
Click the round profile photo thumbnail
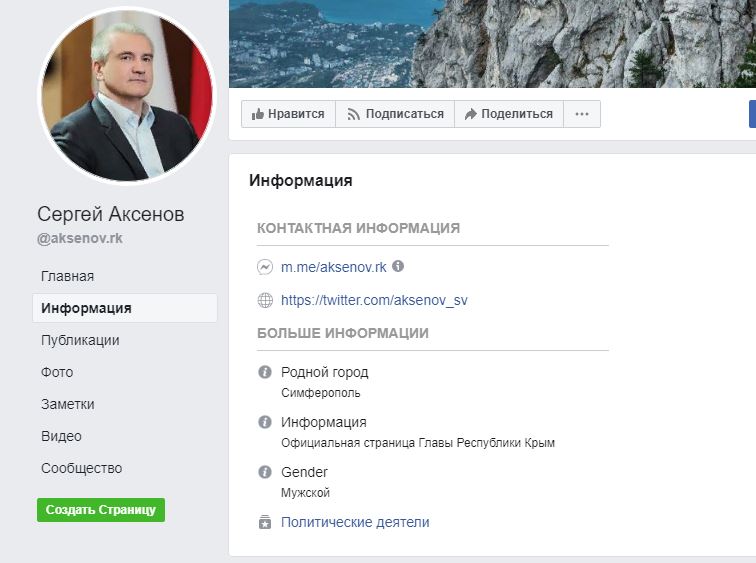point(126,97)
